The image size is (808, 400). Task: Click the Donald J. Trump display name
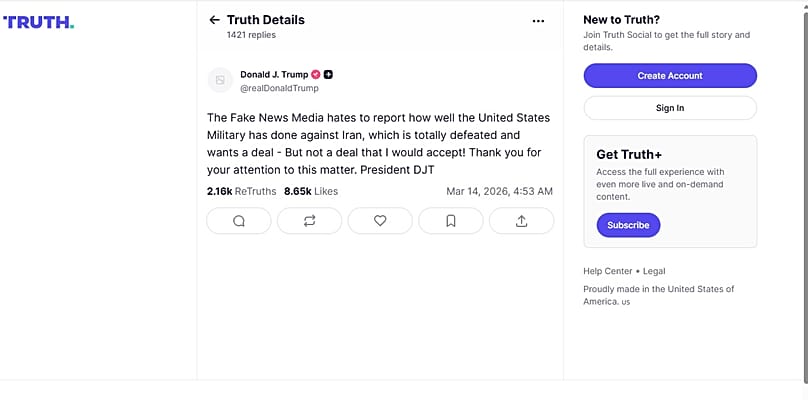click(x=274, y=74)
